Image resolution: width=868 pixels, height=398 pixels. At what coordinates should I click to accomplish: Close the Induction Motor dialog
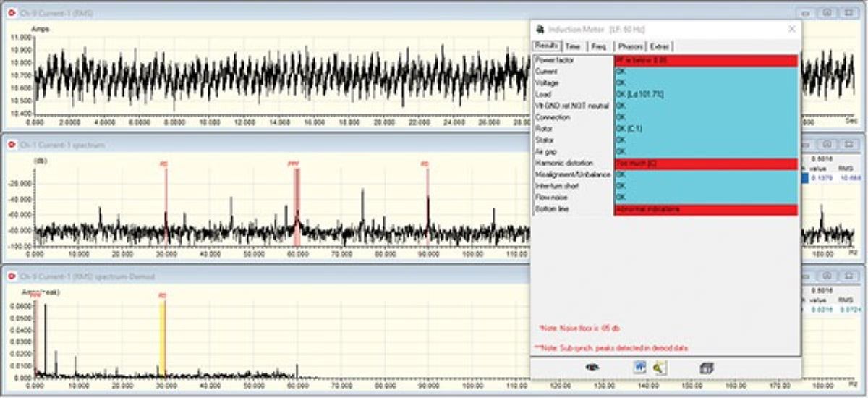coord(791,29)
